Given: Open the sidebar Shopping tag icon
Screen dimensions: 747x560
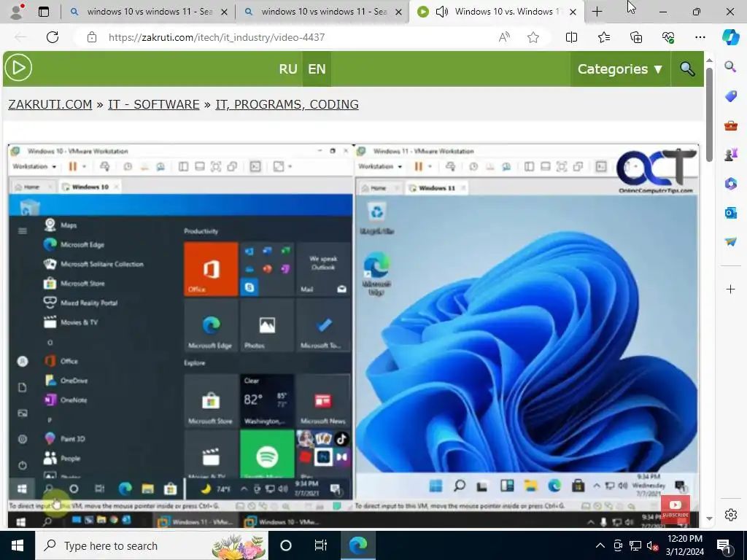Looking at the screenshot, I should tap(730, 96).
